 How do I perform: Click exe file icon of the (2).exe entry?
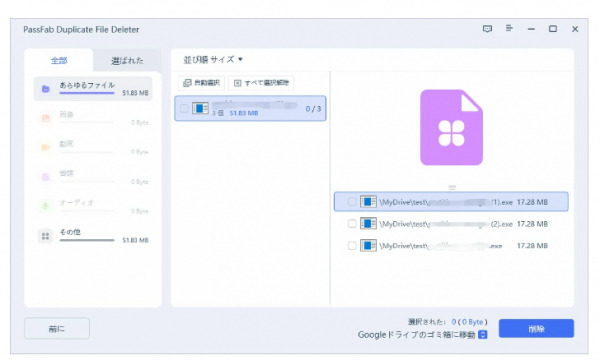click(368, 223)
